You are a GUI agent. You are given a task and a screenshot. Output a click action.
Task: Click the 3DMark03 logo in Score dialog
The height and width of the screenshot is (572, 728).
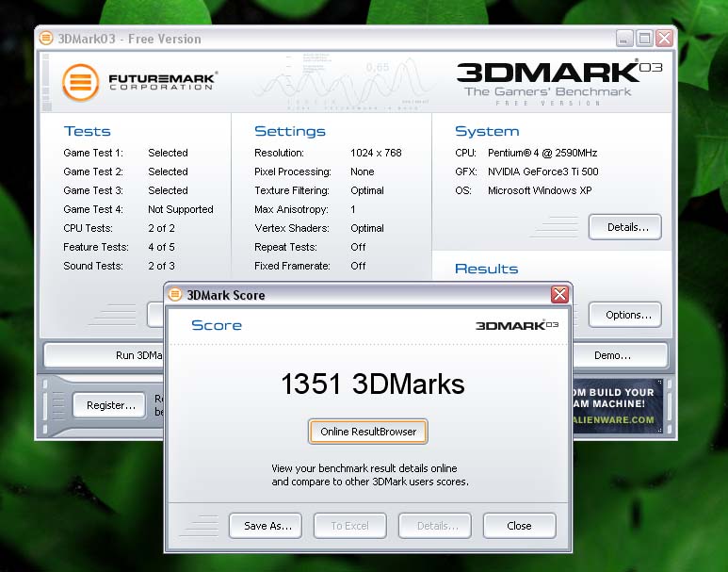pyautogui.click(x=517, y=325)
